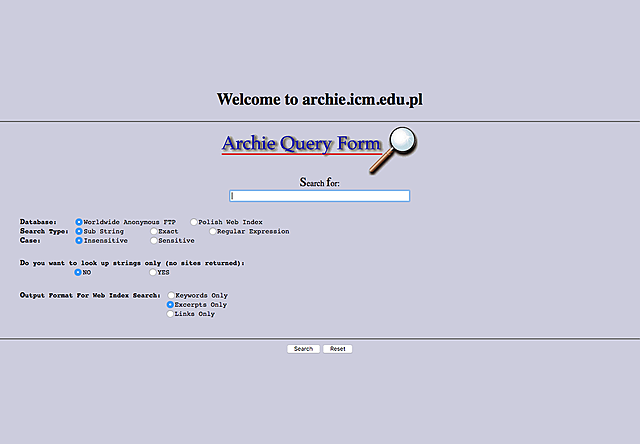Click the Database: label
640x444 pixels.
click(38, 222)
